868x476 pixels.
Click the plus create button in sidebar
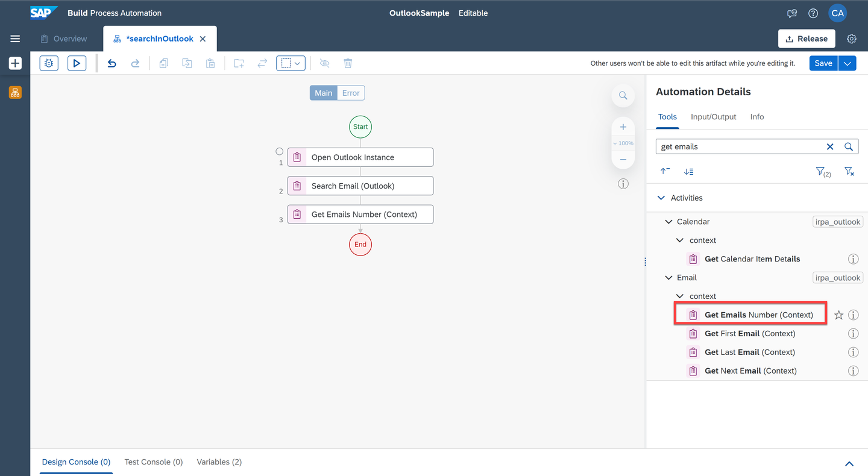click(x=15, y=63)
